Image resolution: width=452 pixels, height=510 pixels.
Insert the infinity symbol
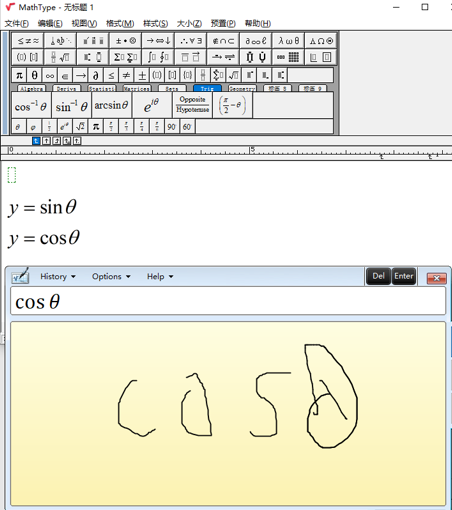(50, 76)
